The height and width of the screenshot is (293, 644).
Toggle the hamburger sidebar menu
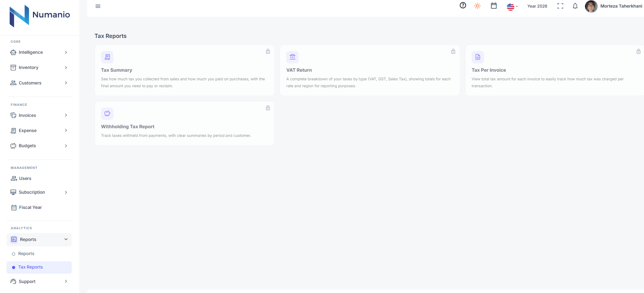tap(98, 6)
